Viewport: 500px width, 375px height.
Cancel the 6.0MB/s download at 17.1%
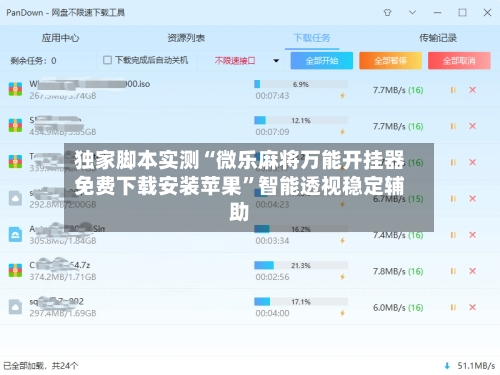pyautogui.click(x=472, y=307)
